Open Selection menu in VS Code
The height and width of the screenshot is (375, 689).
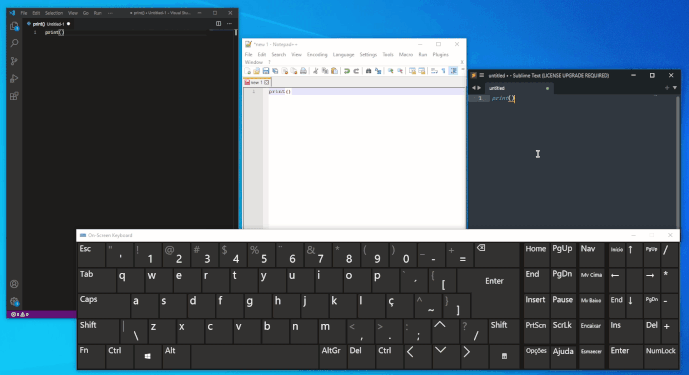click(54, 13)
